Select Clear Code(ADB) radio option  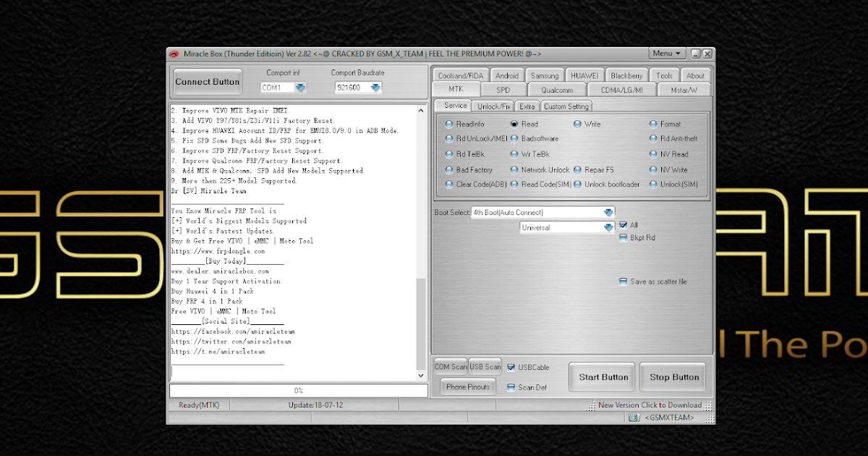coord(476,185)
